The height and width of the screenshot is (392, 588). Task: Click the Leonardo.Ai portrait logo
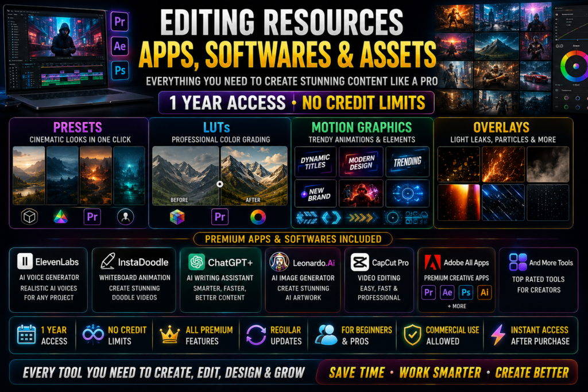pyautogui.click(x=280, y=262)
